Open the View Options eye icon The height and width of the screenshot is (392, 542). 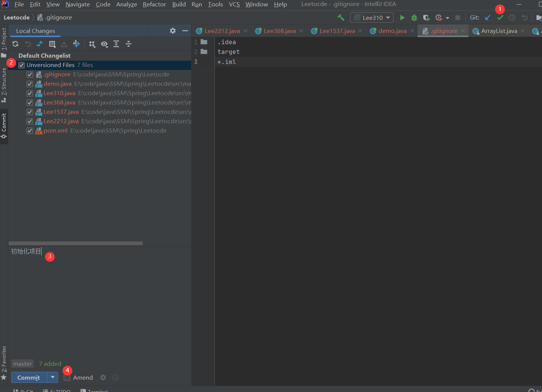tap(104, 44)
